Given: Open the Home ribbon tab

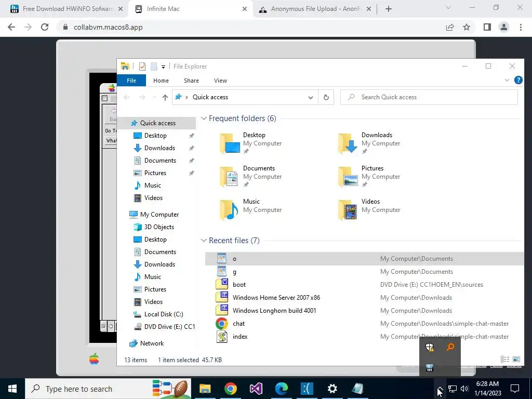Looking at the screenshot, I should click(161, 81).
